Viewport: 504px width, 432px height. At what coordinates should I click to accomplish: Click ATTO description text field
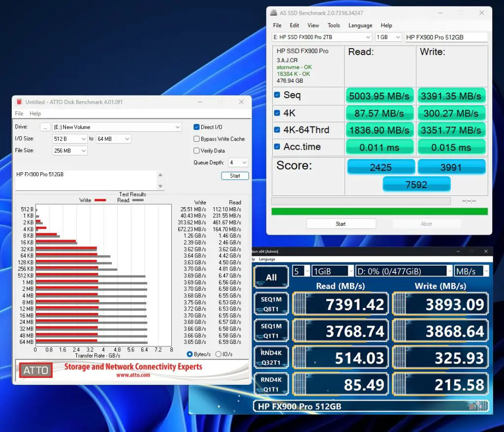[x=86, y=180]
